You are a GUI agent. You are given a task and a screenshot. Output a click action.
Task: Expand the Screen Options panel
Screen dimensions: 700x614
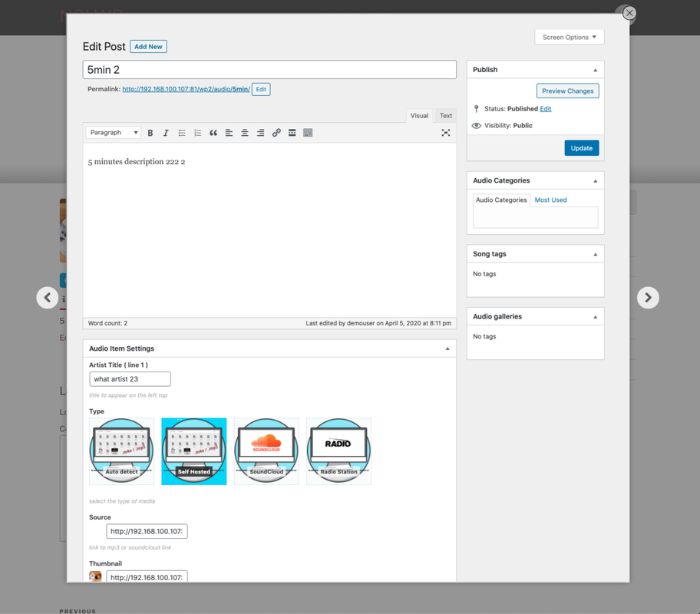click(x=569, y=37)
